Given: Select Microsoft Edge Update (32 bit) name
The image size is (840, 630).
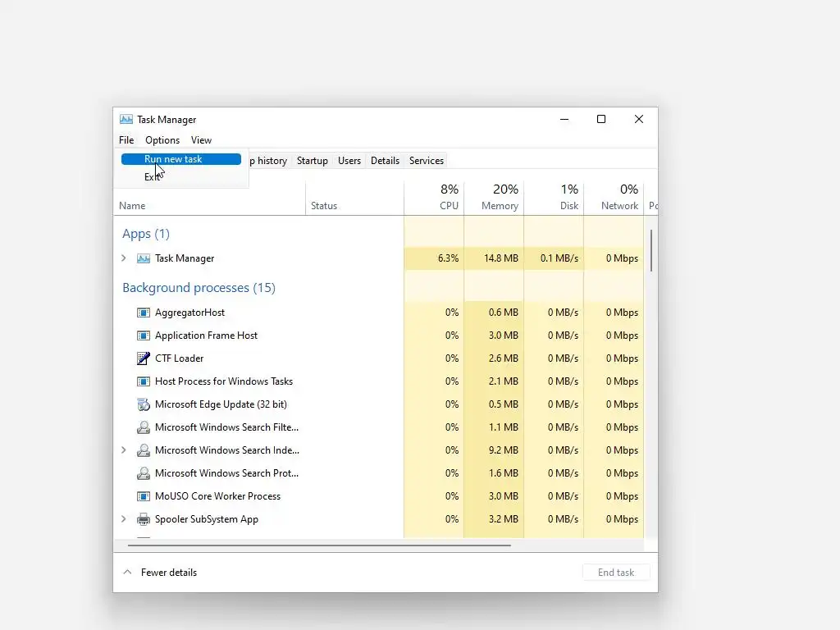Looking at the screenshot, I should click(x=221, y=404).
